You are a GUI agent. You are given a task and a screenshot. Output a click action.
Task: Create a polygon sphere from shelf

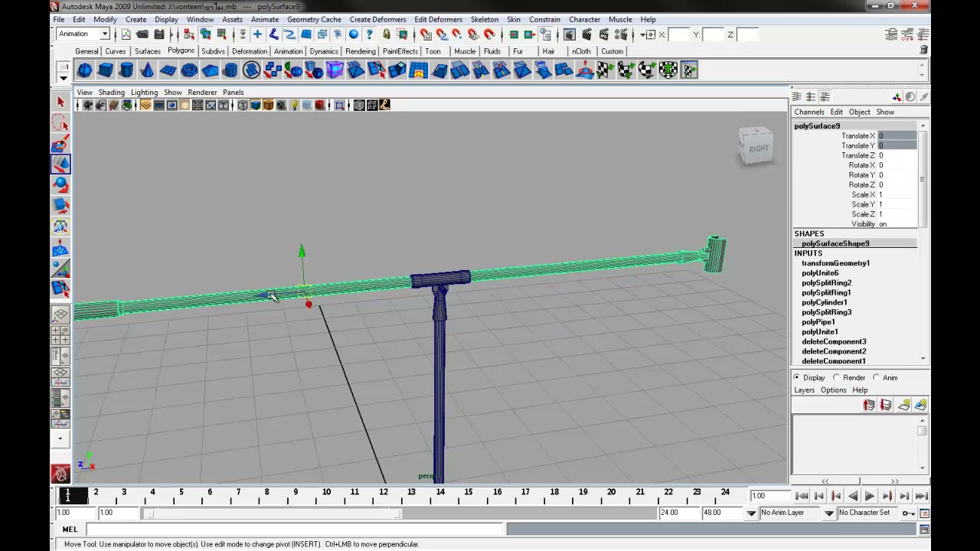[x=85, y=70]
